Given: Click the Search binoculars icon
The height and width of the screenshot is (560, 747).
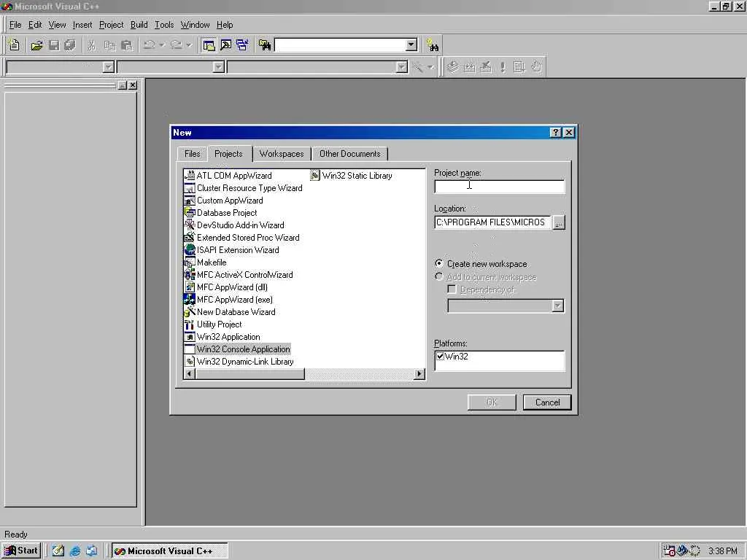Looking at the screenshot, I should 433,46.
